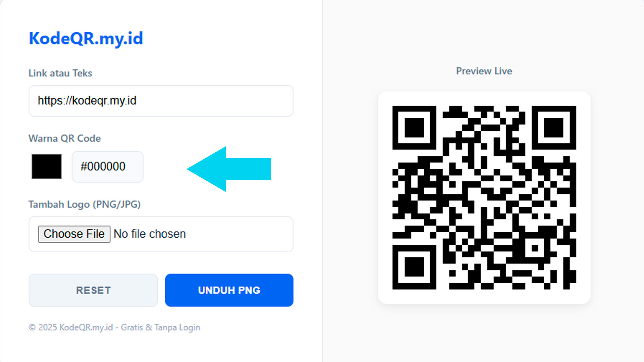Screen dimensions: 644x362
Task: Click the KodeQR.my.id site title
Action: click(x=86, y=38)
